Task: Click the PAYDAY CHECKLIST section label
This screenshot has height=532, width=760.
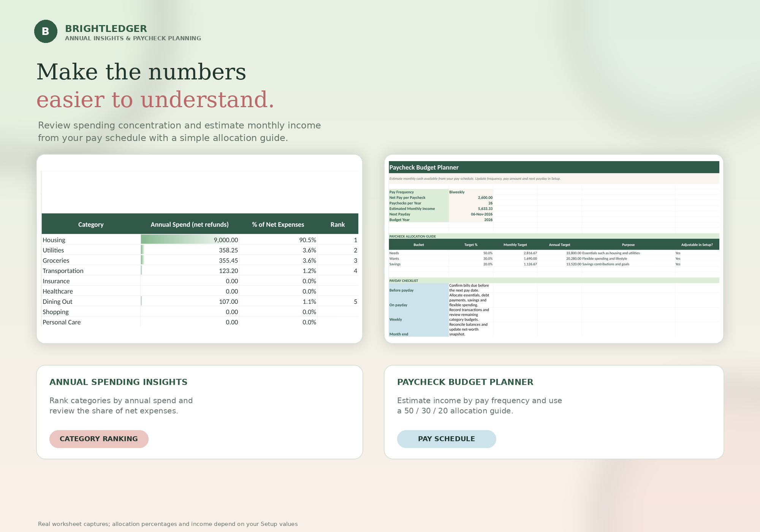Action: click(404, 280)
